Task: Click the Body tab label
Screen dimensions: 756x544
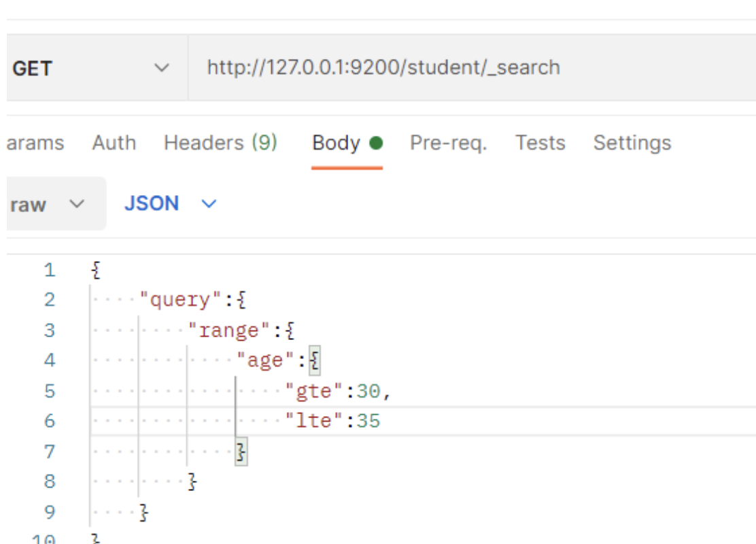Action: pos(336,143)
